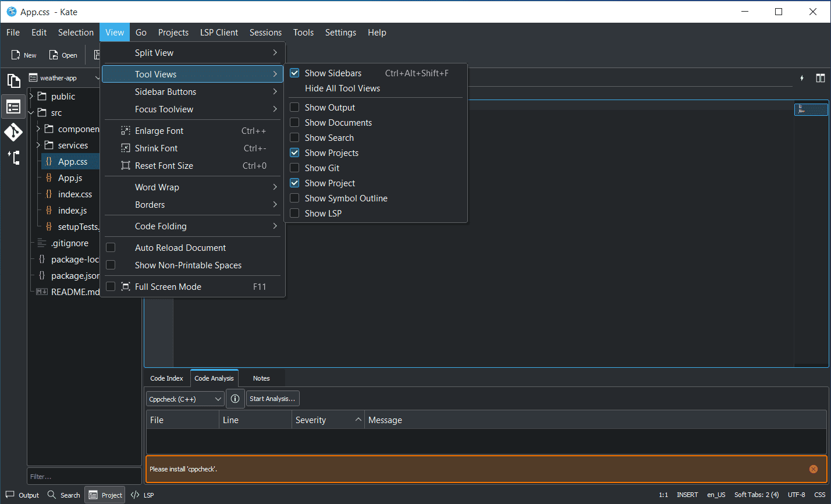The height and width of the screenshot is (504, 831).
Task: Sort results by the Severity column header
Action: [328, 420]
